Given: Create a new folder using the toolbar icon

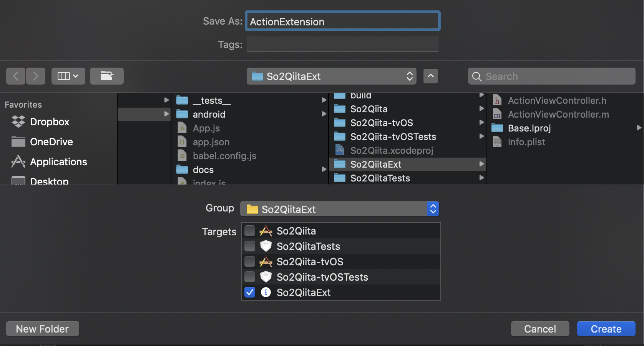Looking at the screenshot, I should pos(106,76).
